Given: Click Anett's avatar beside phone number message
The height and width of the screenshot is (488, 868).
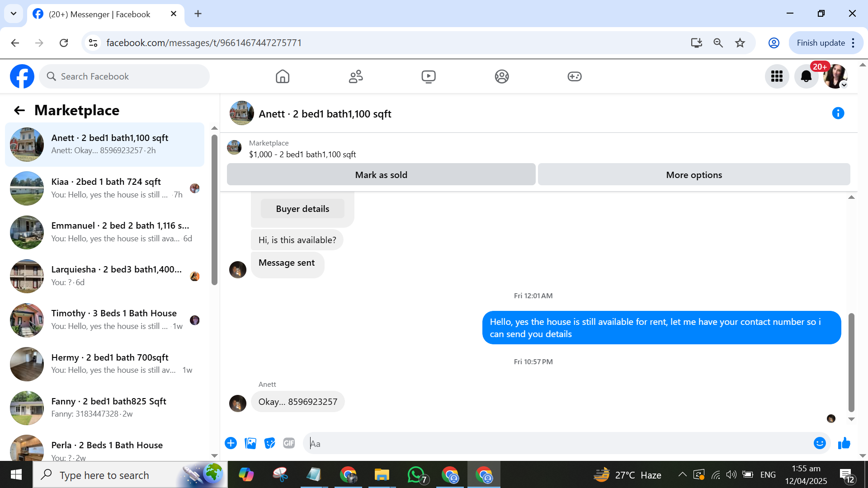Looking at the screenshot, I should (238, 404).
